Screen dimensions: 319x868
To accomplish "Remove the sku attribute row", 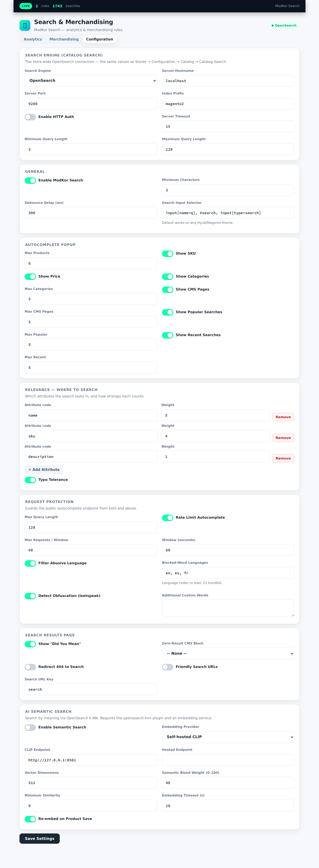I will pyautogui.click(x=283, y=438).
